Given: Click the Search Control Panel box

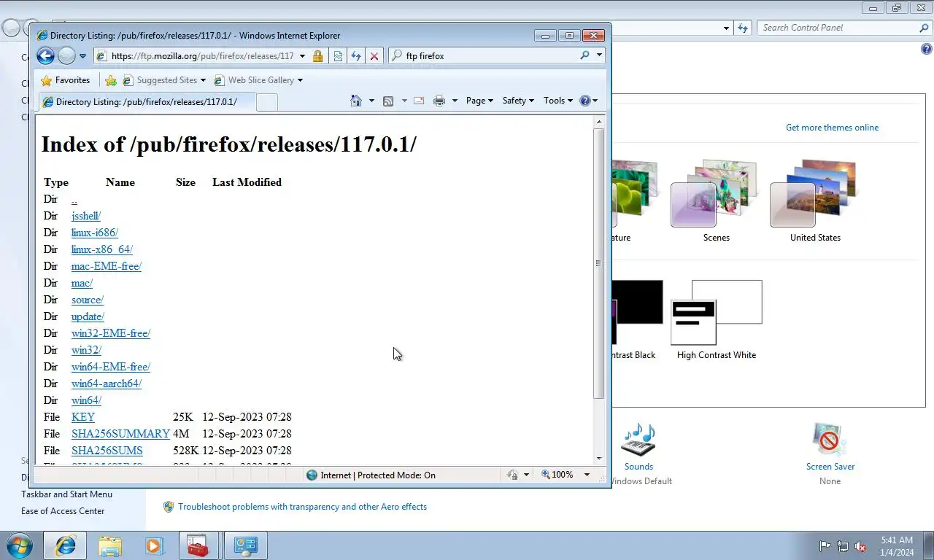Looking at the screenshot, I should (839, 28).
